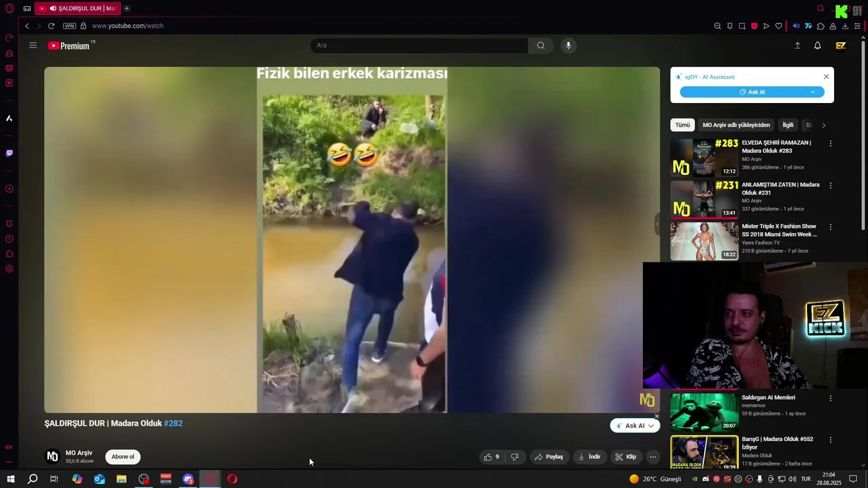Image resolution: width=868 pixels, height=488 pixels.
Task: Subscribe with the Abone ol button
Action: [x=123, y=457]
